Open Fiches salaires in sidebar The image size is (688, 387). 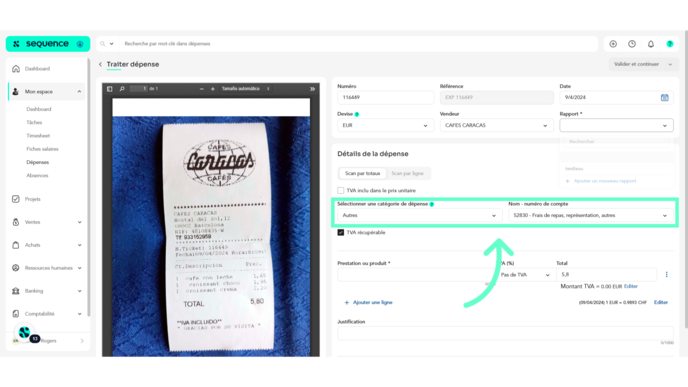(x=42, y=149)
